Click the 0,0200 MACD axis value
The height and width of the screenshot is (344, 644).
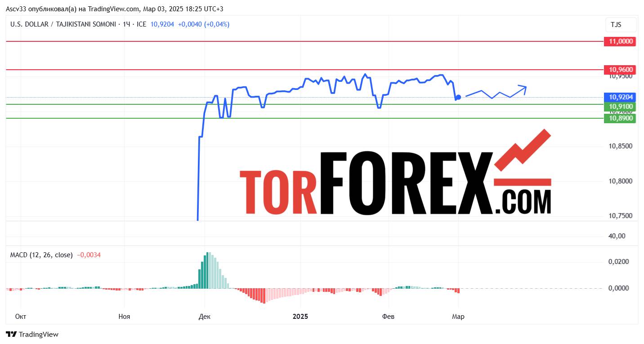pyautogui.click(x=619, y=262)
